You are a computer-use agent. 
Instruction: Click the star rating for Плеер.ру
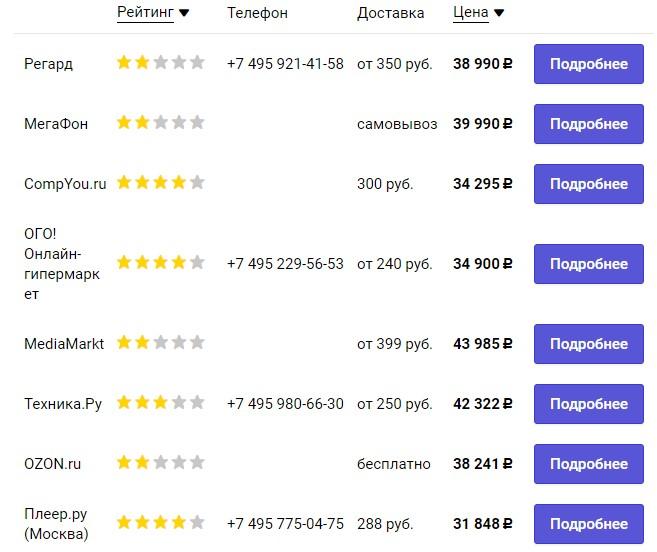pos(160,522)
